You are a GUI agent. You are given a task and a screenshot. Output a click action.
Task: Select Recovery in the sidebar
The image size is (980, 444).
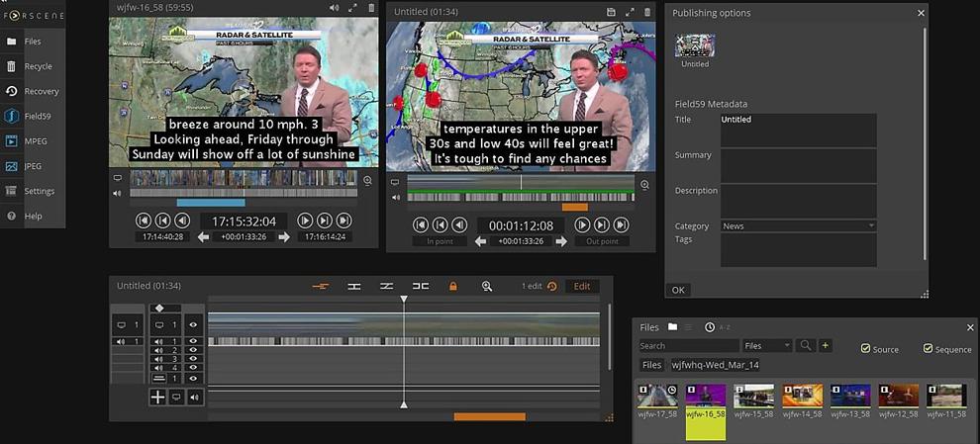[33, 91]
